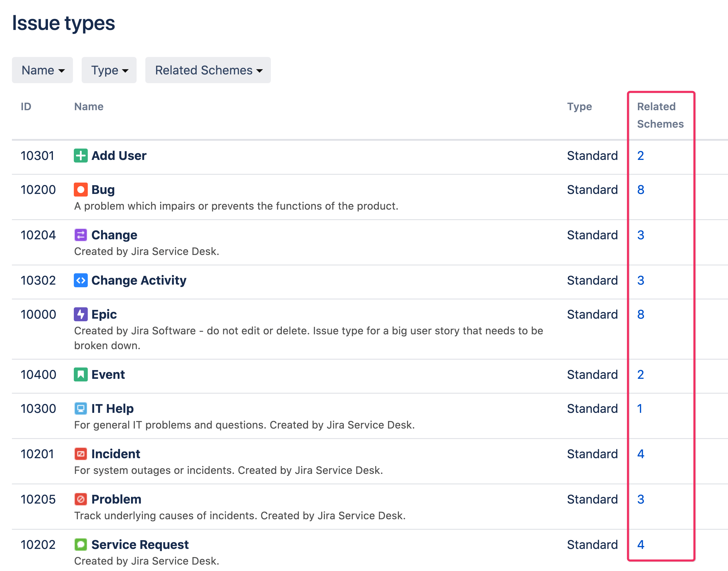The image size is (728, 571).
Task: Click the Name column header in table
Action: tap(89, 107)
